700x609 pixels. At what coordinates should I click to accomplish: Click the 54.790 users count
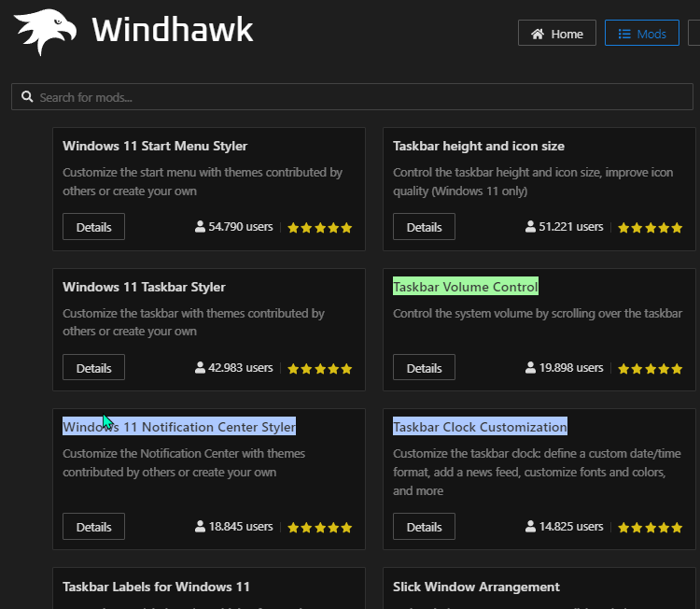click(x=241, y=227)
